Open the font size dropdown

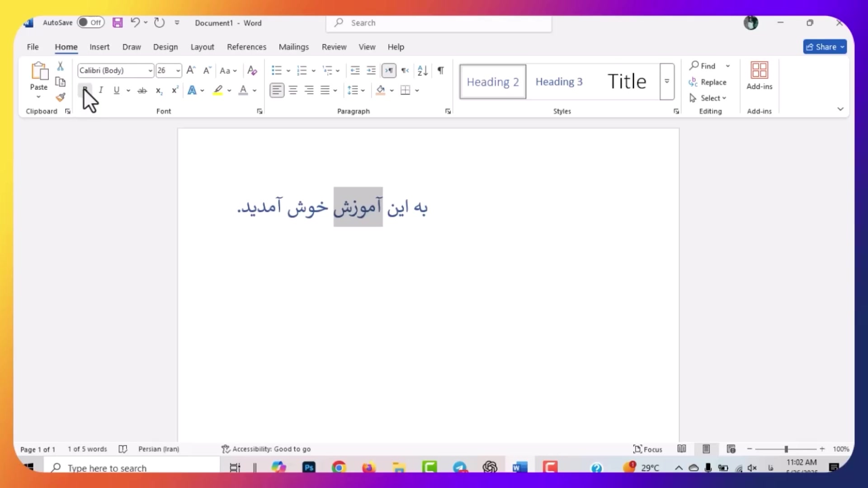tap(178, 70)
